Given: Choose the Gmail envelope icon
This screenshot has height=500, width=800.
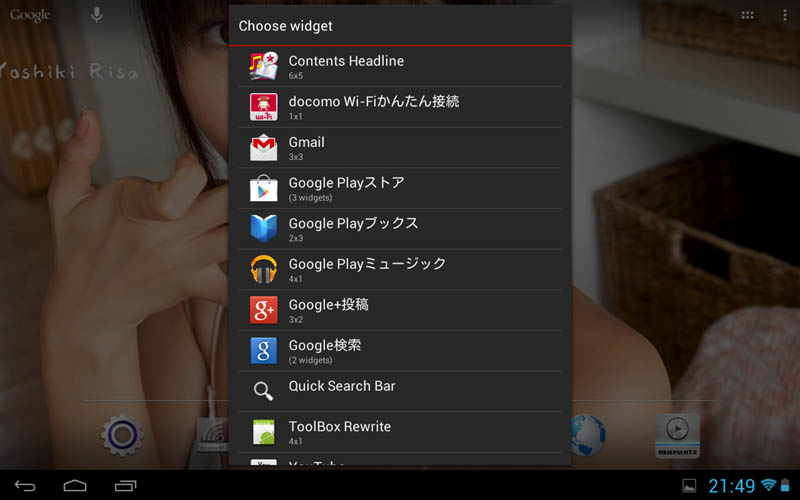Looking at the screenshot, I should tap(263, 148).
